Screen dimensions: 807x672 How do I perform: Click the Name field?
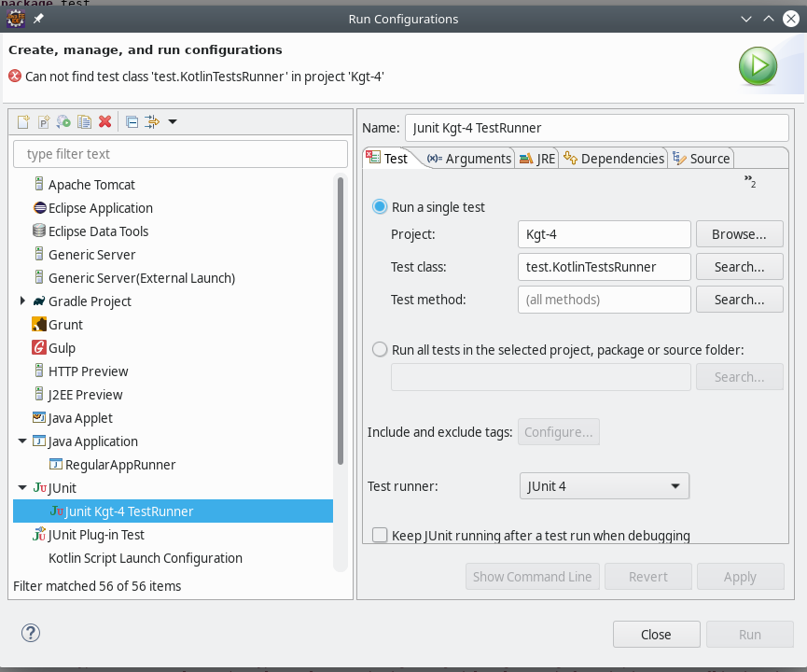(x=596, y=128)
